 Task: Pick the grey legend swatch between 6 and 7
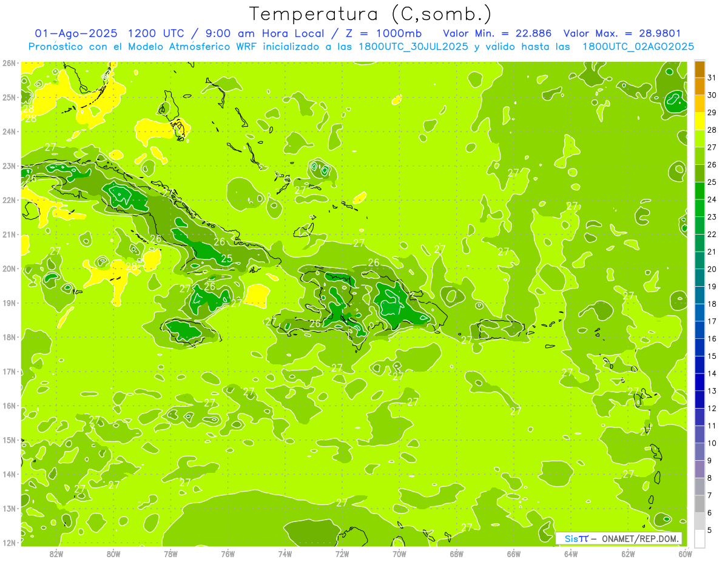(x=699, y=503)
